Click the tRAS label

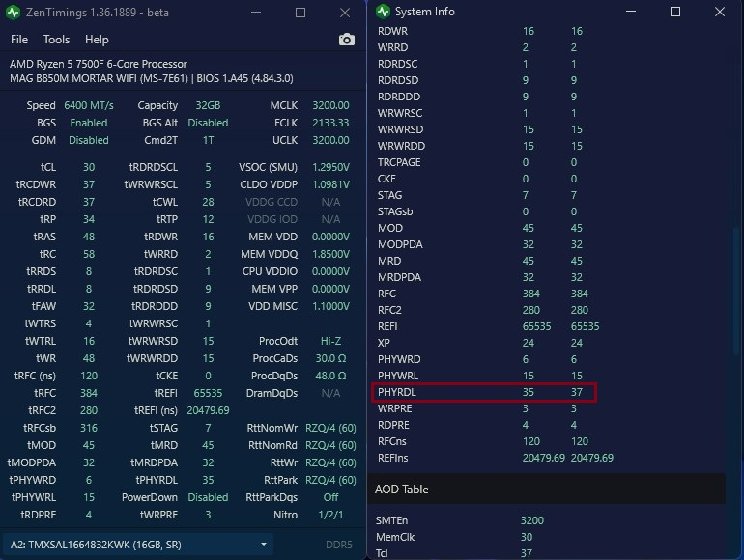tap(44, 237)
